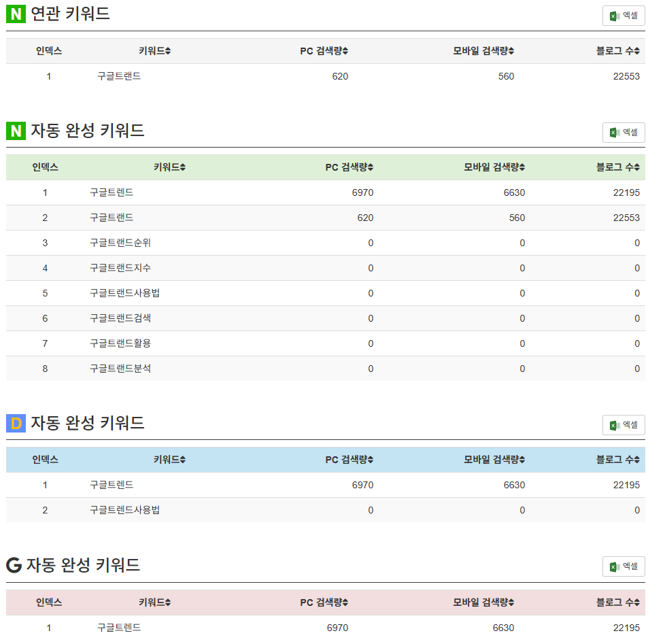Sort 연관 키워드 table by 모바일 검색량
Image resolution: width=648 pixels, height=644 pixels.
483,51
